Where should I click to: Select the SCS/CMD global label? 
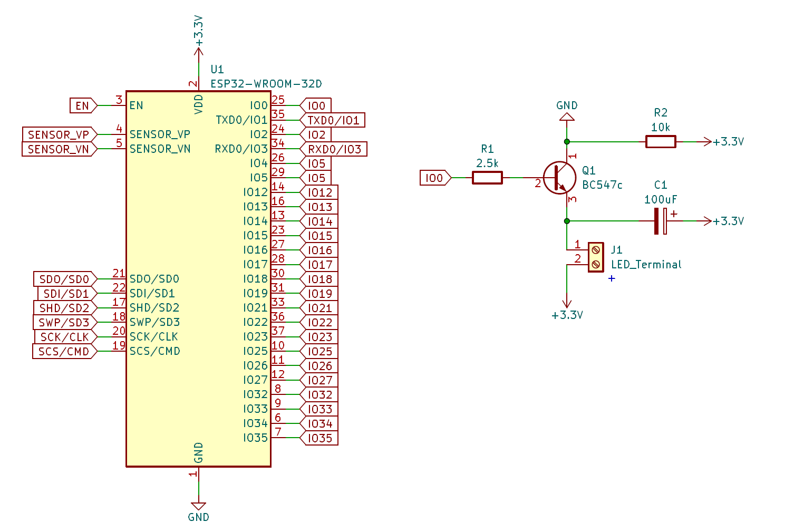point(65,351)
